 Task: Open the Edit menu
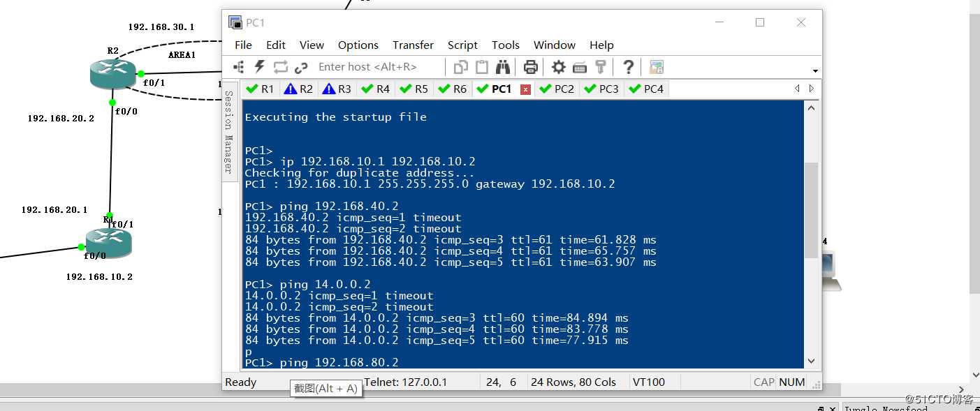coord(276,45)
